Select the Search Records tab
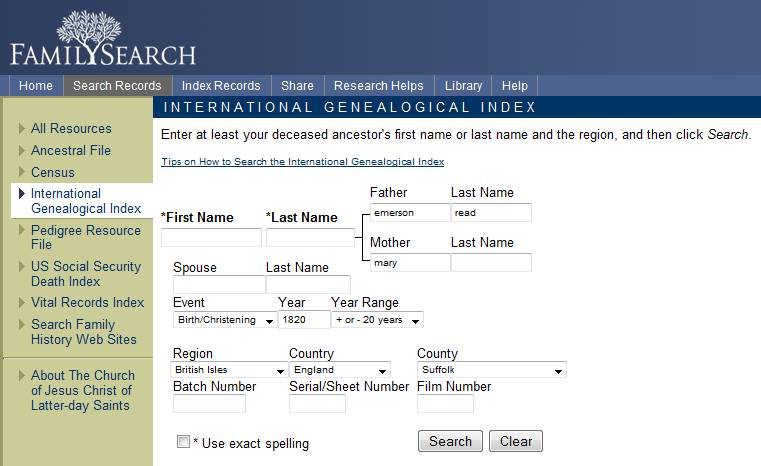761x466 pixels. 117,86
